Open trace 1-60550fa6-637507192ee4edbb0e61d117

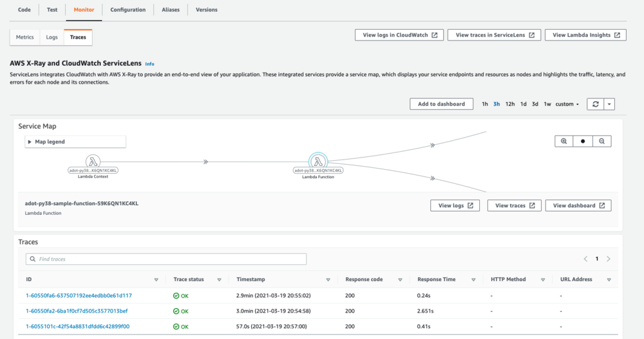(x=79, y=295)
